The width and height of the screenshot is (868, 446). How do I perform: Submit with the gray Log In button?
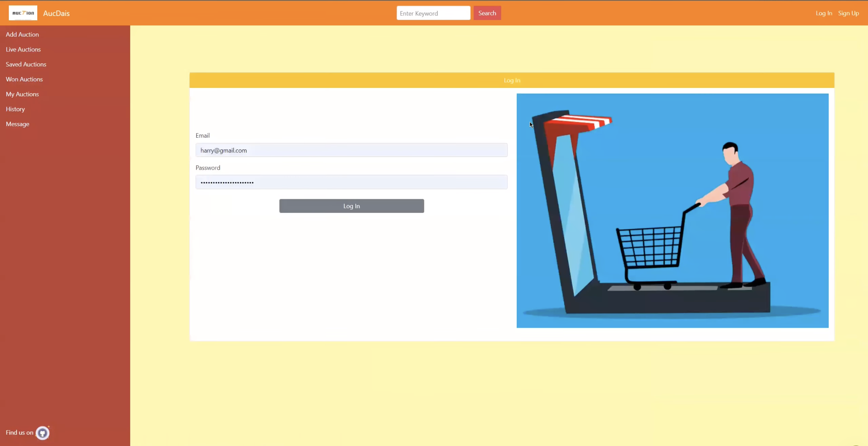pyautogui.click(x=351, y=206)
